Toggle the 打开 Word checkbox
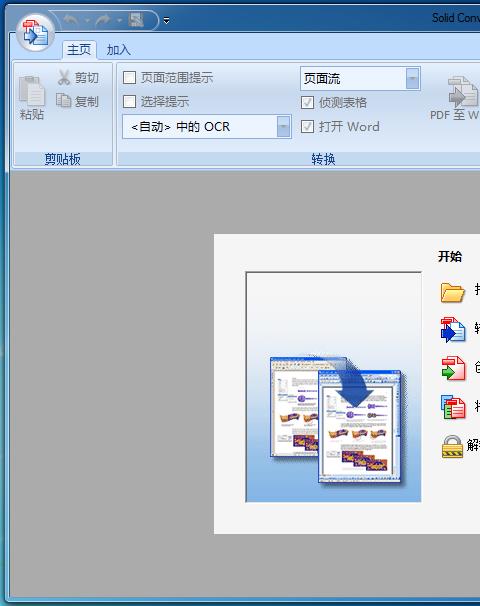The image size is (480, 606). 307,126
